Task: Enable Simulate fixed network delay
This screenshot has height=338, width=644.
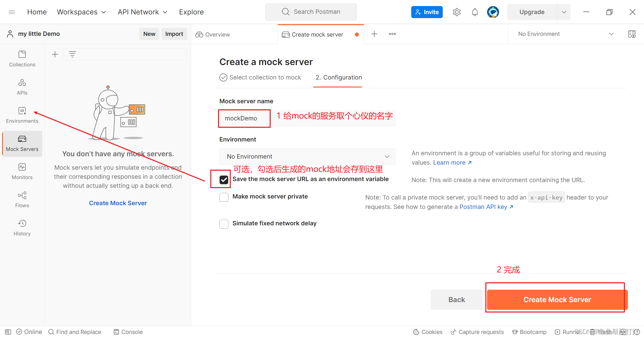Action: pyautogui.click(x=224, y=224)
